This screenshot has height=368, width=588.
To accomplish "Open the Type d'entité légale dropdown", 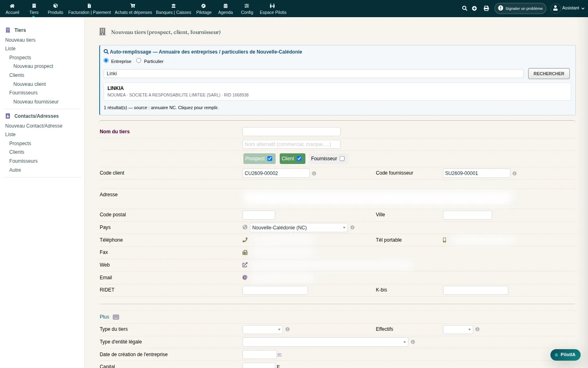I will pos(325,342).
